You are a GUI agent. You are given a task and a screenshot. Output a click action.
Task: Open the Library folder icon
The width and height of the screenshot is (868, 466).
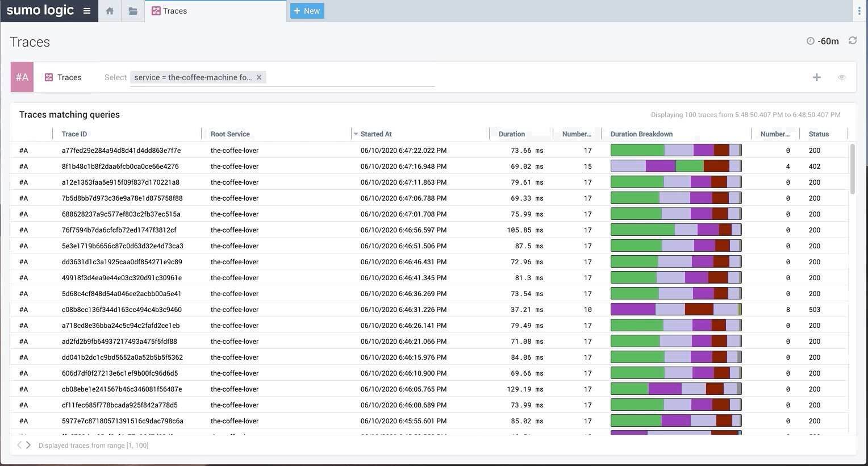coord(133,11)
